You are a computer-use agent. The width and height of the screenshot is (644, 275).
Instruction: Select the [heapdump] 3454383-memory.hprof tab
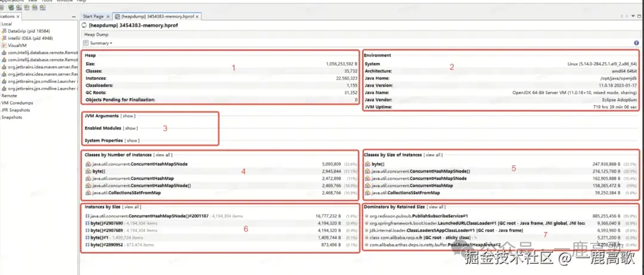coord(157,17)
